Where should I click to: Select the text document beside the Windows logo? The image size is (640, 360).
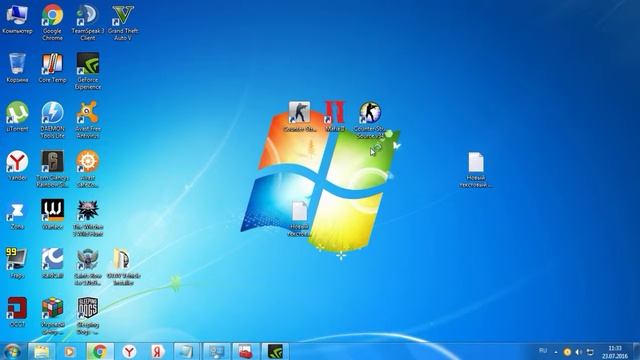coord(476,169)
